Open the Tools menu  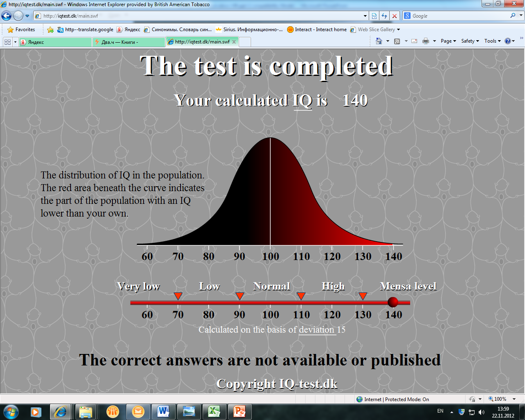[x=493, y=41]
